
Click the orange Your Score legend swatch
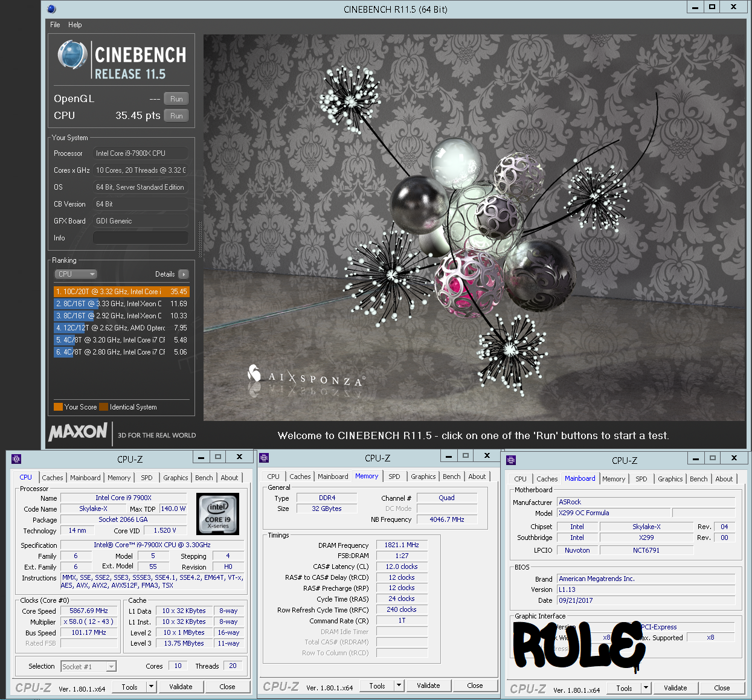(58, 407)
